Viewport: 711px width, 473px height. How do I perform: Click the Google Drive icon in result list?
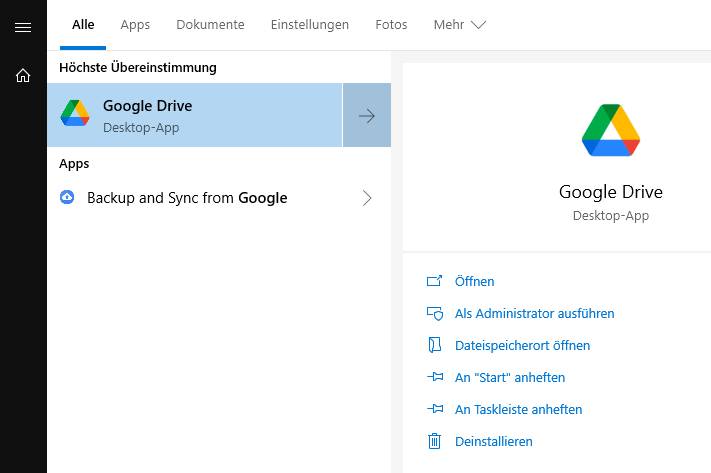point(75,113)
